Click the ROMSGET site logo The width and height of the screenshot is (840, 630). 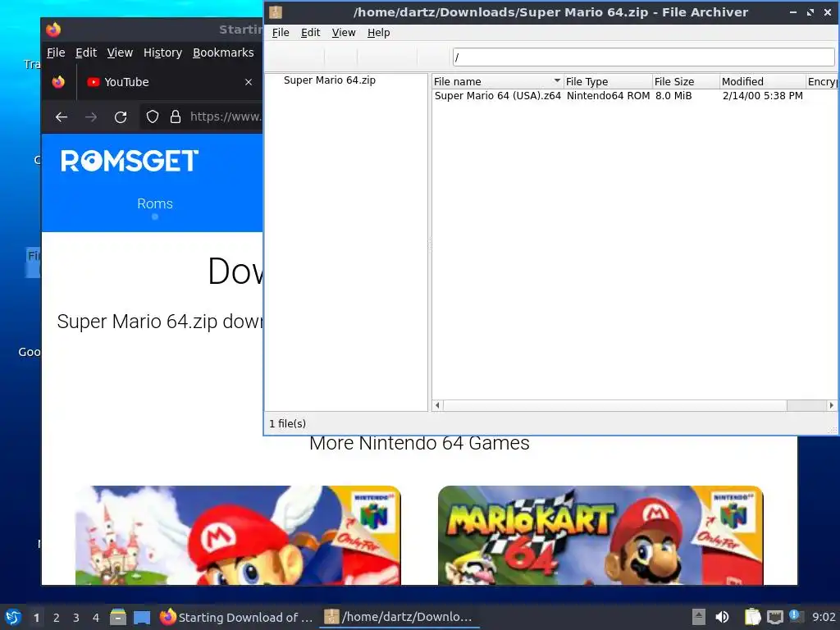coord(130,161)
